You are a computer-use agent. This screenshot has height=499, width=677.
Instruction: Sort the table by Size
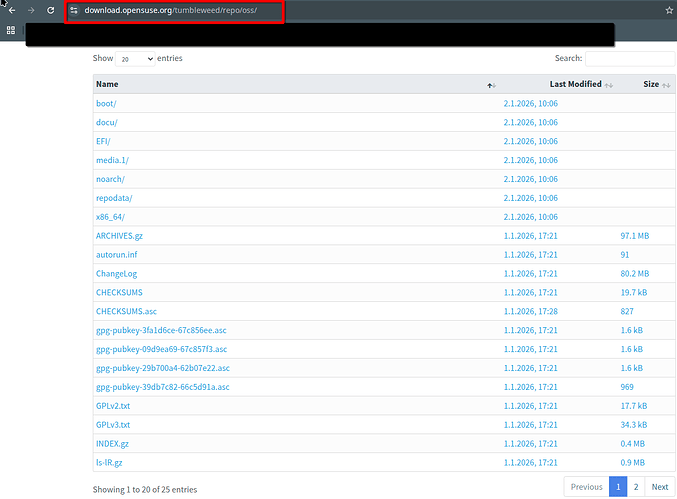tap(651, 84)
